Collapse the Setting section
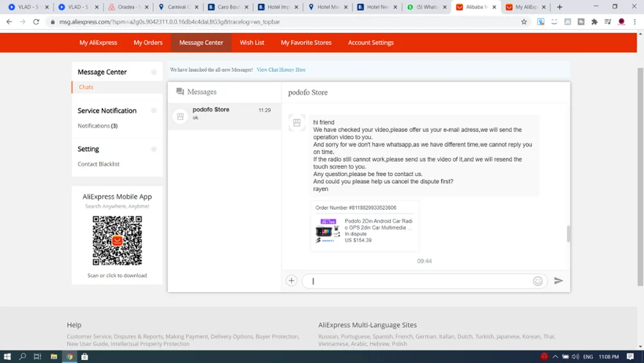This screenshot has width=644, height=363. [154, 149]
